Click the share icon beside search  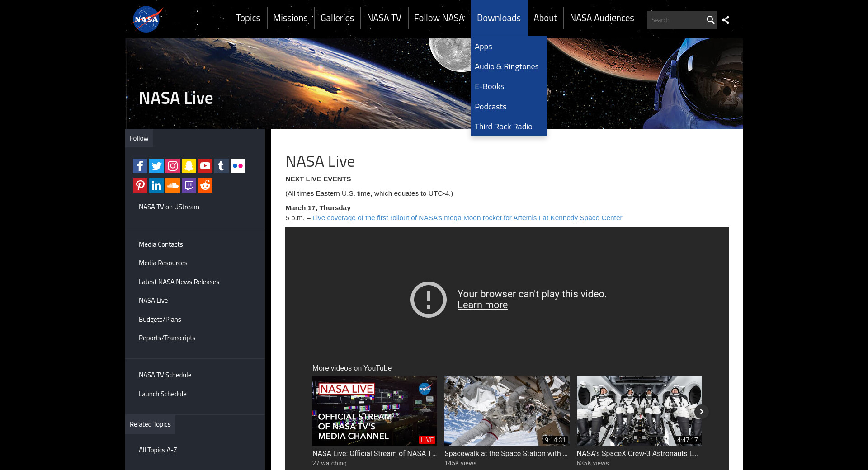(x=726, y=20)
